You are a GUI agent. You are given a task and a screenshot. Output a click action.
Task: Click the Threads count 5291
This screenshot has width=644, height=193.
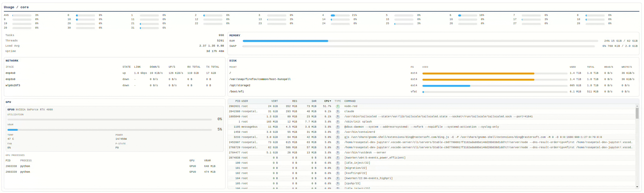click(221, 41)
